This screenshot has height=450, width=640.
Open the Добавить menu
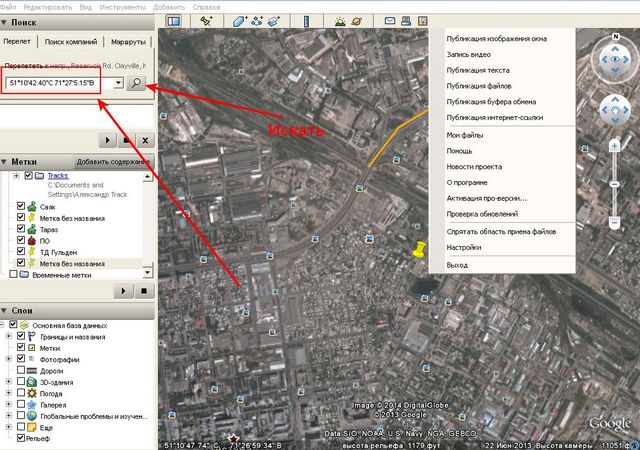click(169, 7)
